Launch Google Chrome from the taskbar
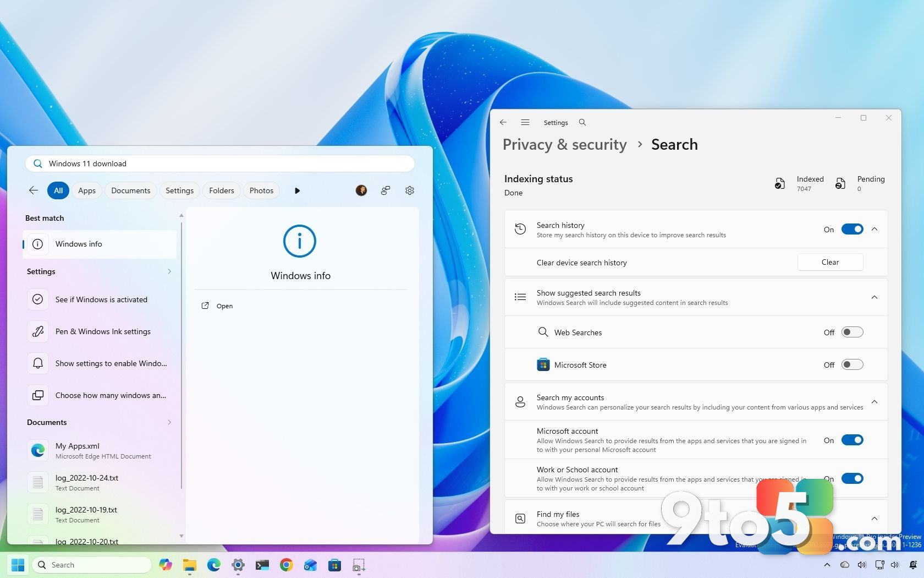Screen dimensions: 924x578 (x=287, y=565)
